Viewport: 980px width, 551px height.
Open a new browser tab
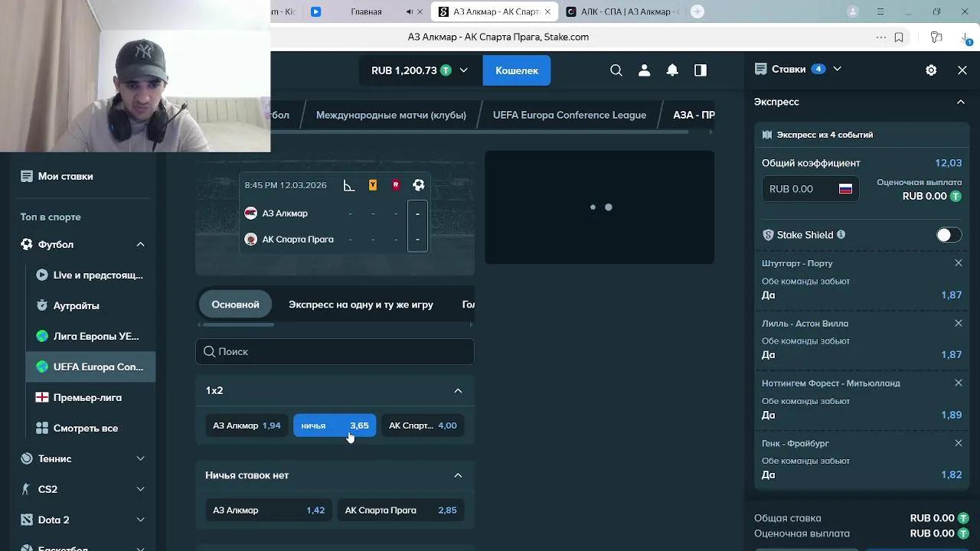(697, 11)
